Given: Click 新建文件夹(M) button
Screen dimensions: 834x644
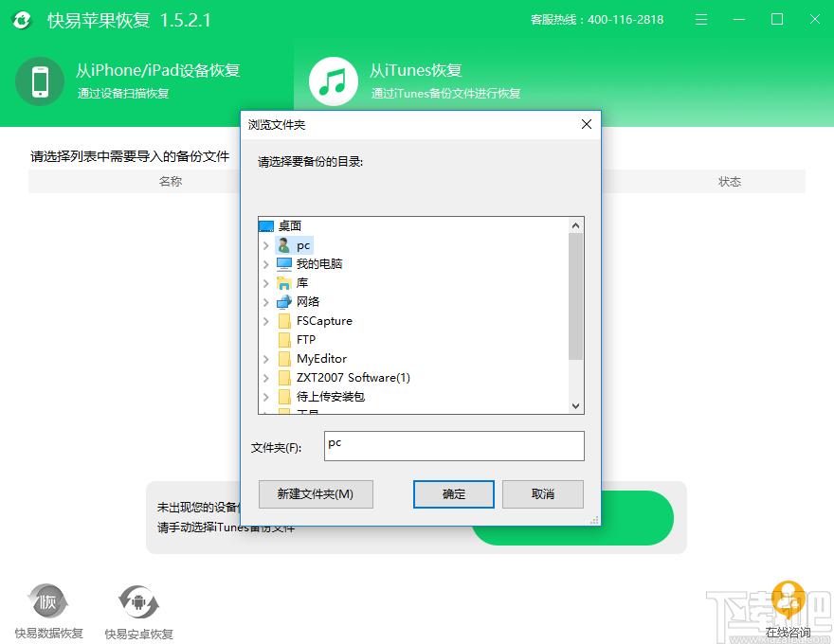Looking at the screenshot, I should (316, 494).
